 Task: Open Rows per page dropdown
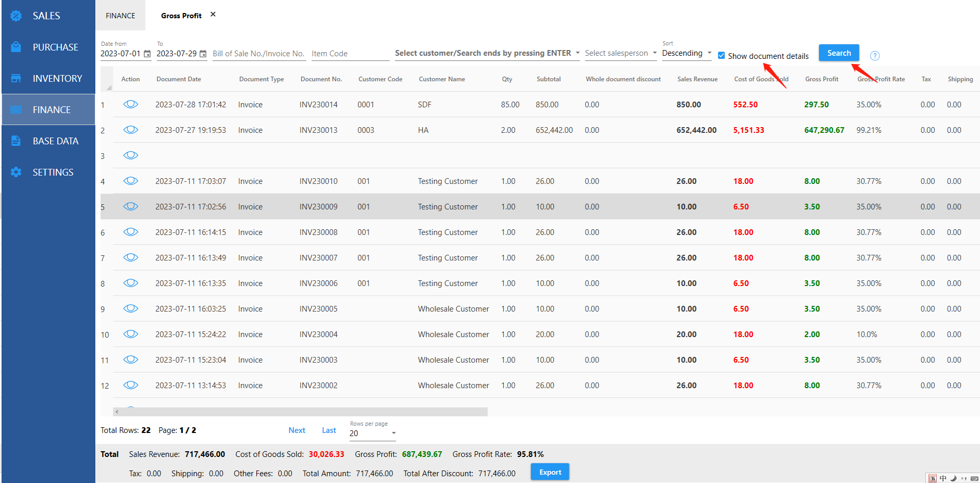[x=393, y=433]
